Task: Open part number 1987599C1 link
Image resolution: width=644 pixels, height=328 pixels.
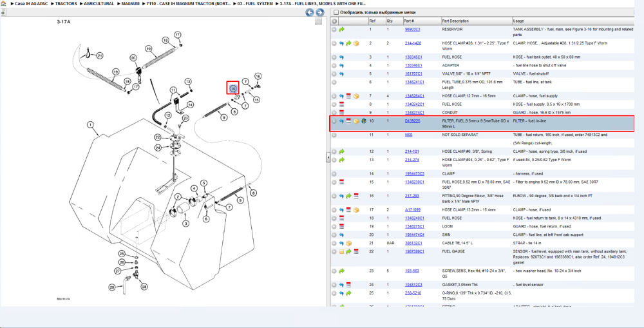Action: tap(414, 251)
